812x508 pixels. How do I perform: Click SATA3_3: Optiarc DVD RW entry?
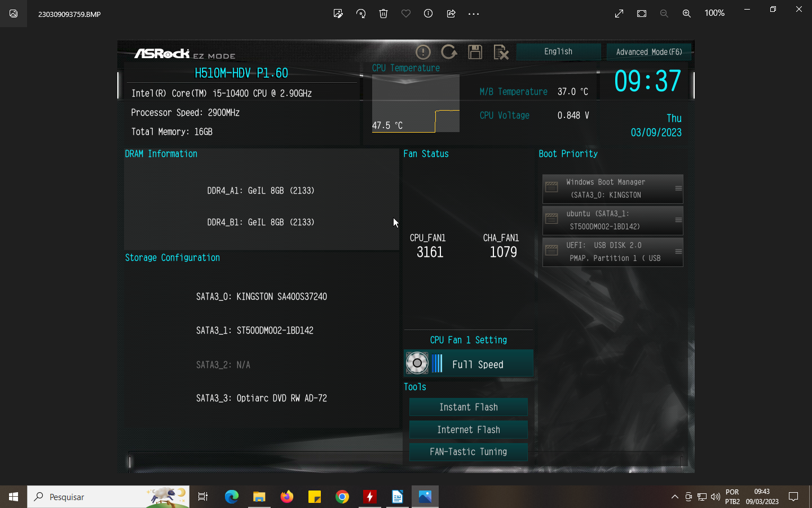pos(262,398)
